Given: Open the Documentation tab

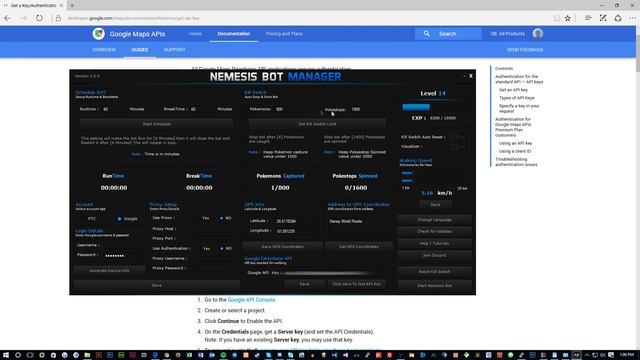Looking at the screenshot, I should point(233,34).
